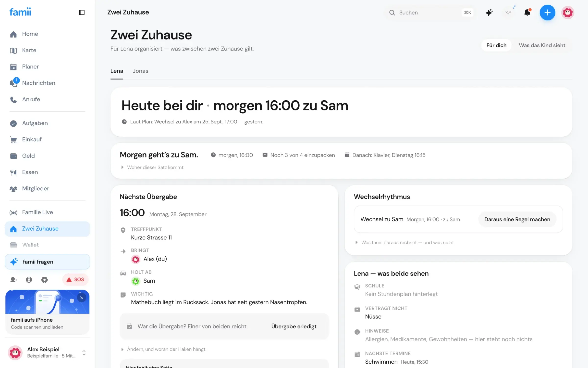Image resolution: width=588 pixels, height=368 pixels.
Task: Click the add member icon below famii fragen
Action: click(x=13, y=280)
